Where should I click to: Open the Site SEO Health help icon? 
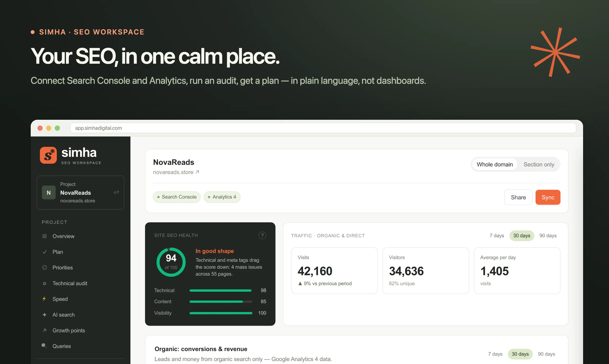coord(262,235)
